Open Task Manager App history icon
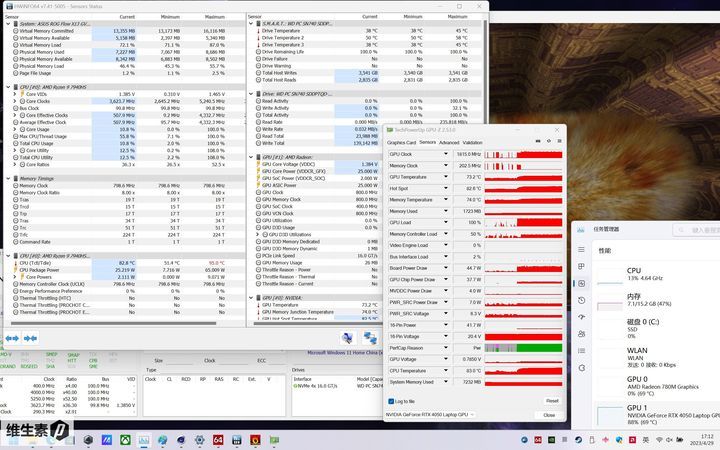The width and height of the screenshot is (720, 450). click(x=581, y=300)
